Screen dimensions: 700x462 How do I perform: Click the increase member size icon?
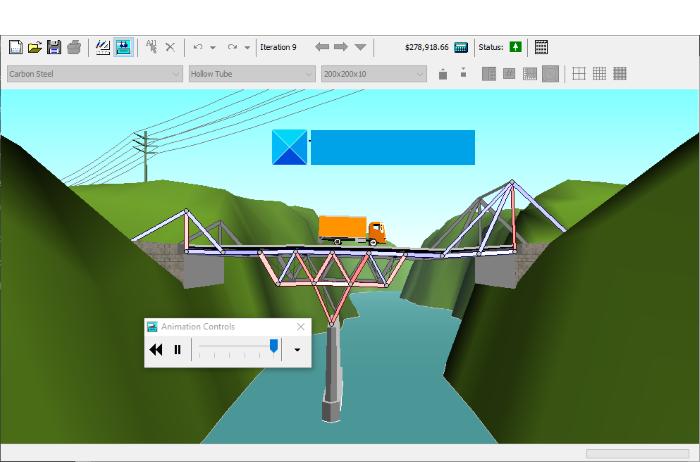(x=443, y=74)
